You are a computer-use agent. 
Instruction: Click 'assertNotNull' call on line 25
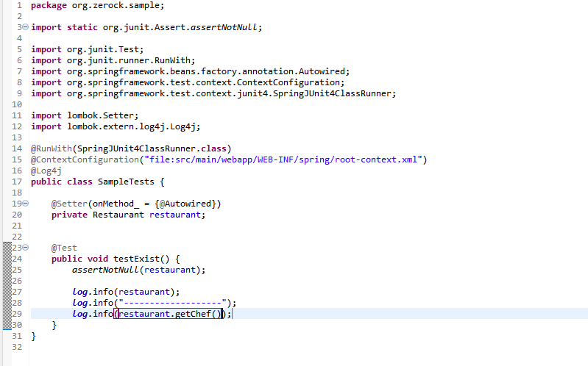click(105, 270)
